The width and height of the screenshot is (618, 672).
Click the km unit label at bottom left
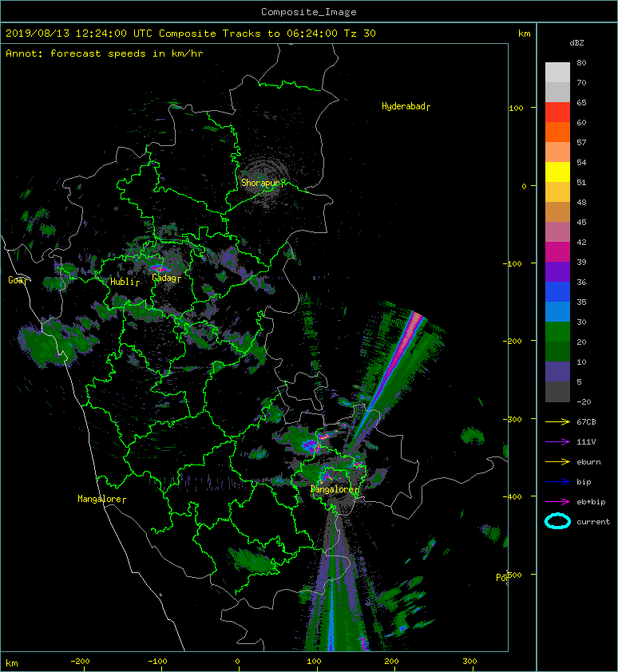point(12,663)
